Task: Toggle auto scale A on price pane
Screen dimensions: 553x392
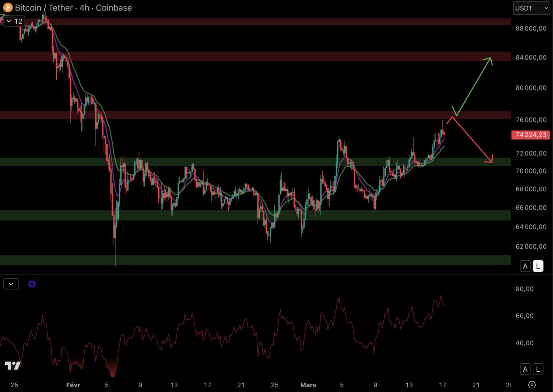Action: click(x=525, y=266)
